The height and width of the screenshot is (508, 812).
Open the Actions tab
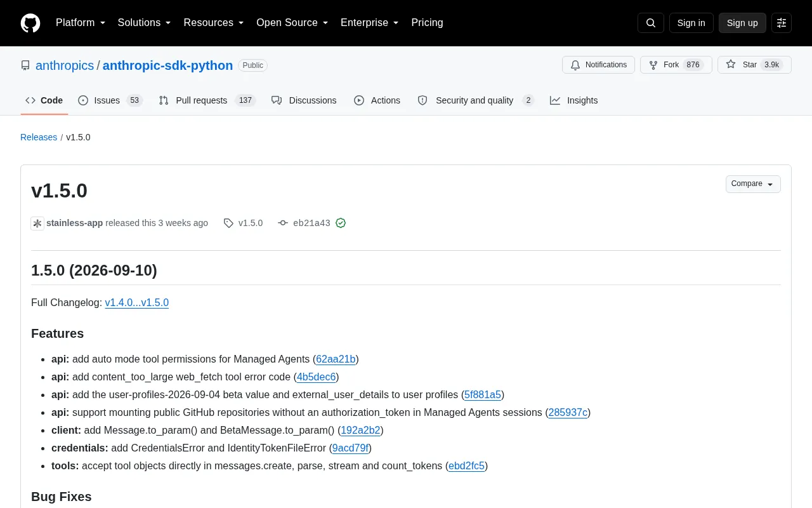pyautogui.click(x=377, y=100)
